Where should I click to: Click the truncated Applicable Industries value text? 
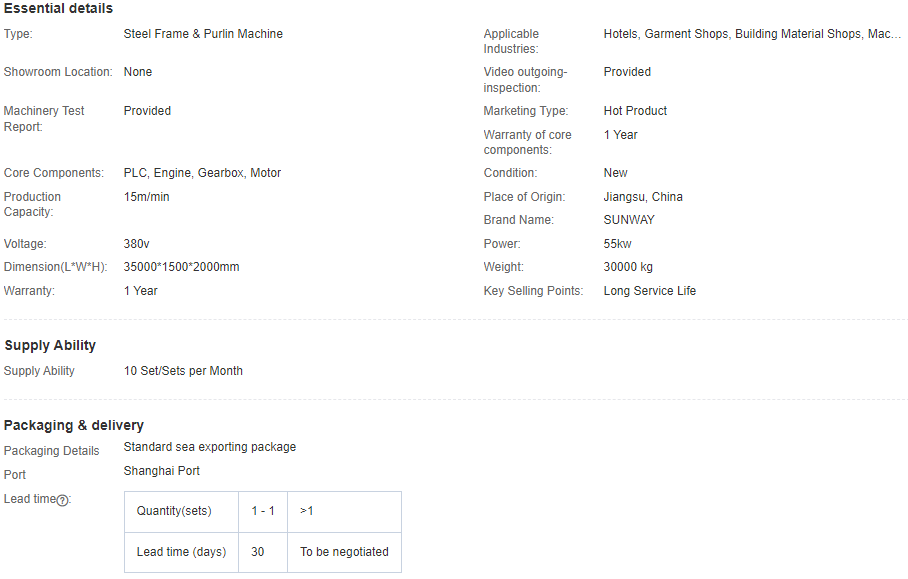[752, 34]
